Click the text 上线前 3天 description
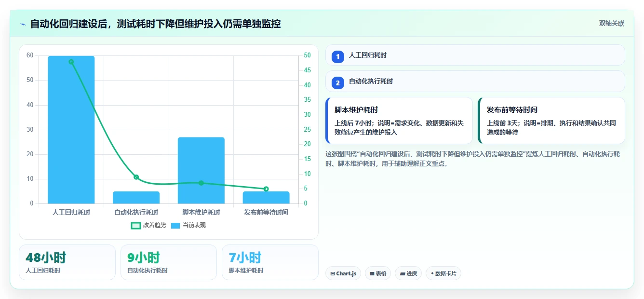644x299 pixels. pyautogui.click(x=551, y=127)
